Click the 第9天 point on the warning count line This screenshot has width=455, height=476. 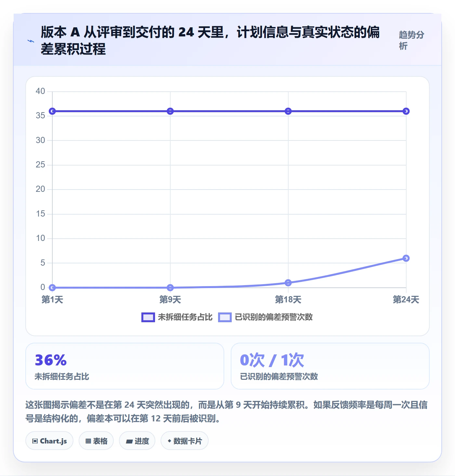170,287
